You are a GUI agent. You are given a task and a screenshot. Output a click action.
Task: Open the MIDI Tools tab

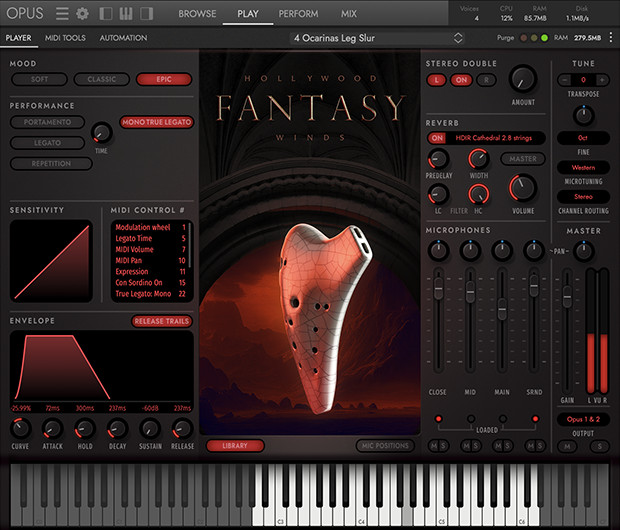point(65,38)
